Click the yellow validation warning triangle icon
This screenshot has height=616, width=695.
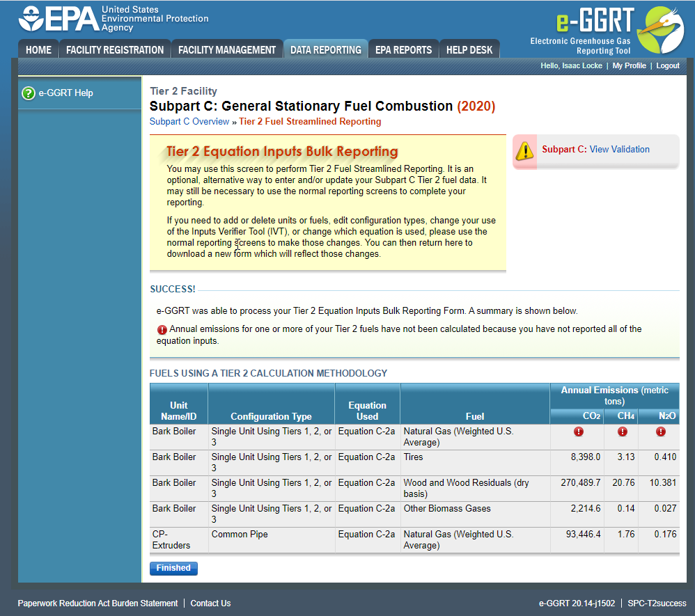point(525,150)
